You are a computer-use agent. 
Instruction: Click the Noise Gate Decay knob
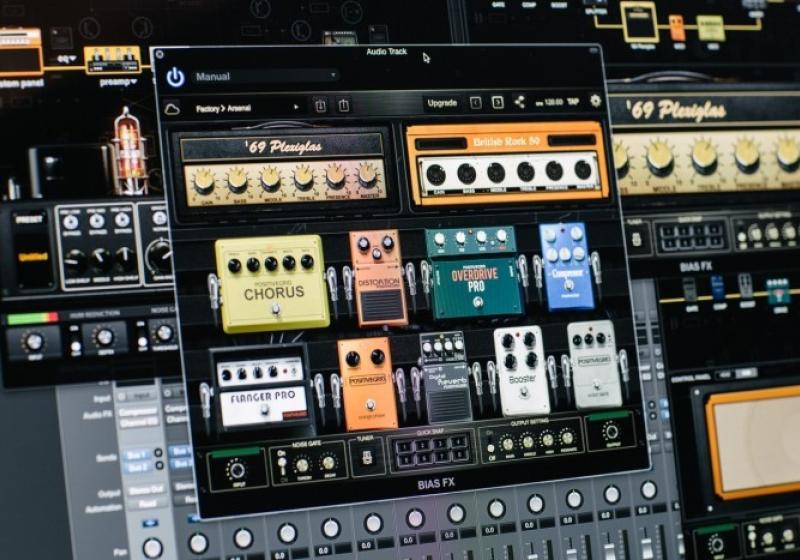(x=328, y=463)
